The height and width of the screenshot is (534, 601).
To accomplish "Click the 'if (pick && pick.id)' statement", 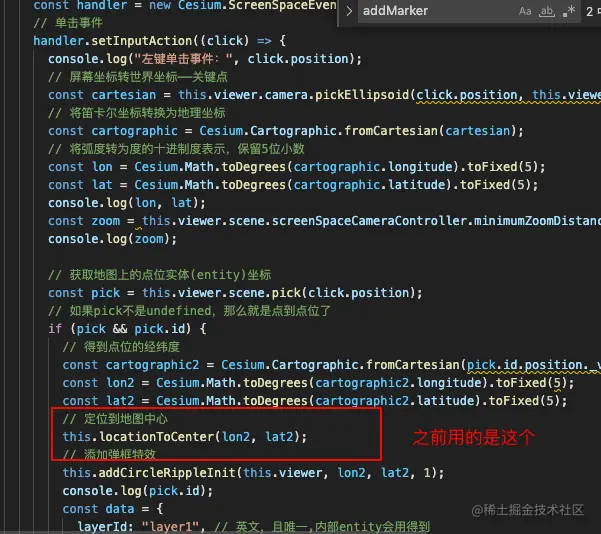I will 127,329.
